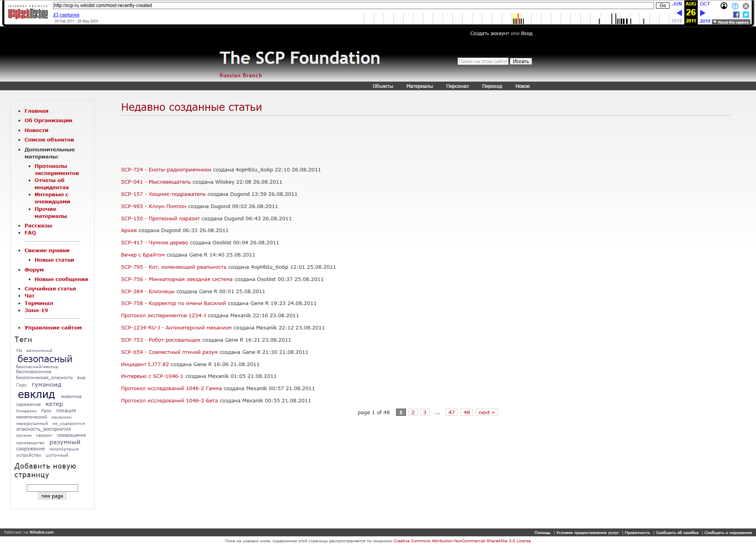Go to the next capture with the right arrow

coord(702,13)
